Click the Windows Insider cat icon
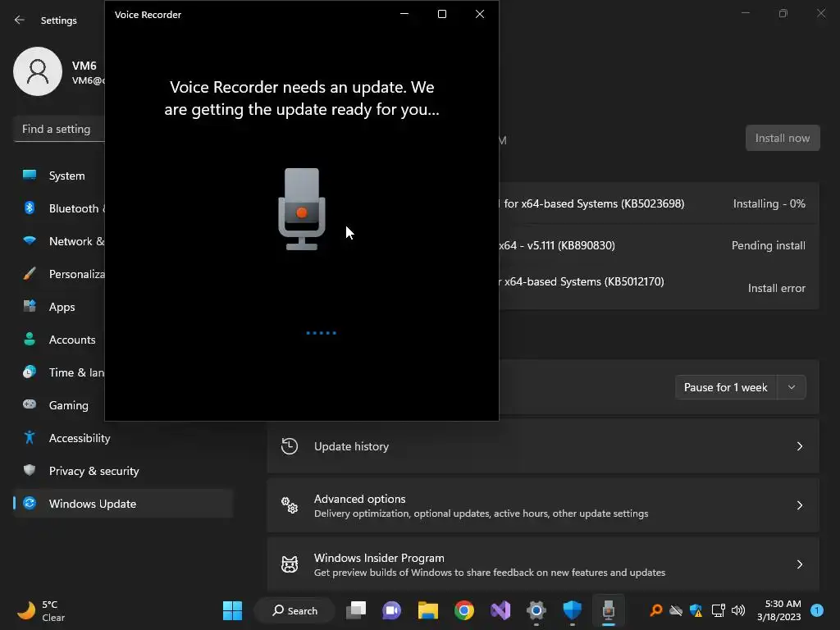This screenshot has width=840, height=630. [290, 564]
